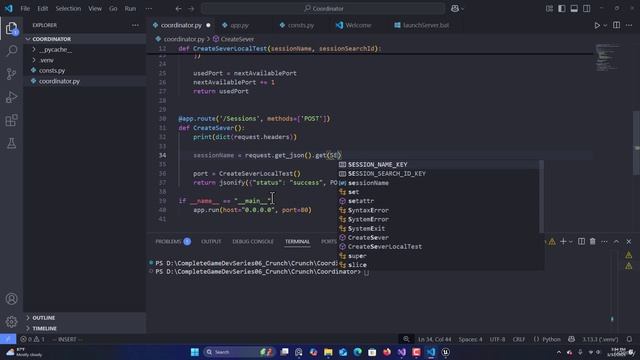Run the Python file with play button
This screenshot has height=360, width=640.
pyautogui.click(x=597, y=25)
